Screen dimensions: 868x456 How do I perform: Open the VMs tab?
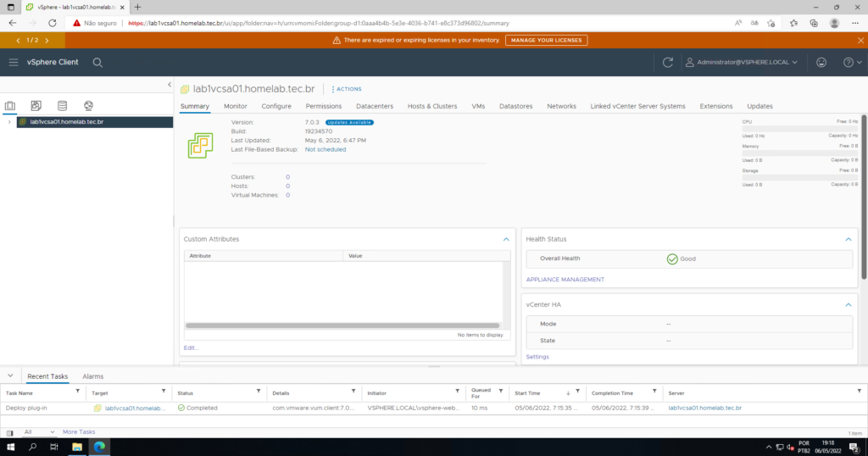point(478,106)
